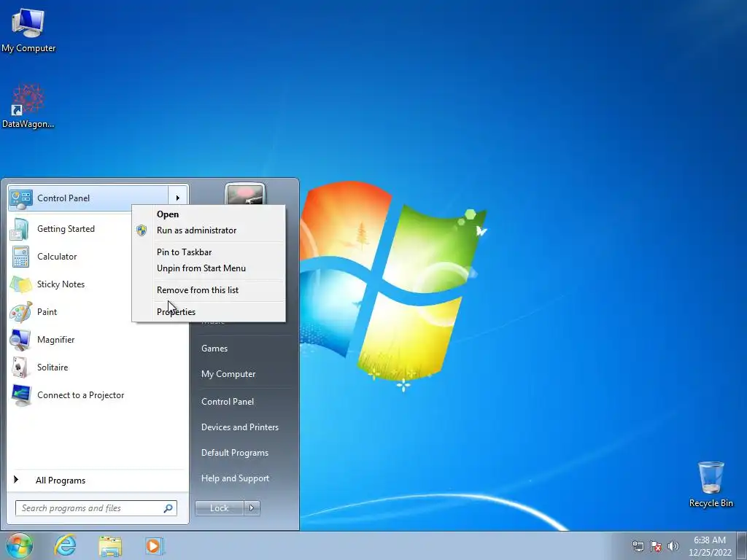Open My Computer desktop icon
The height and width of the screenshot is (560, 747).
tap(28, 29)
